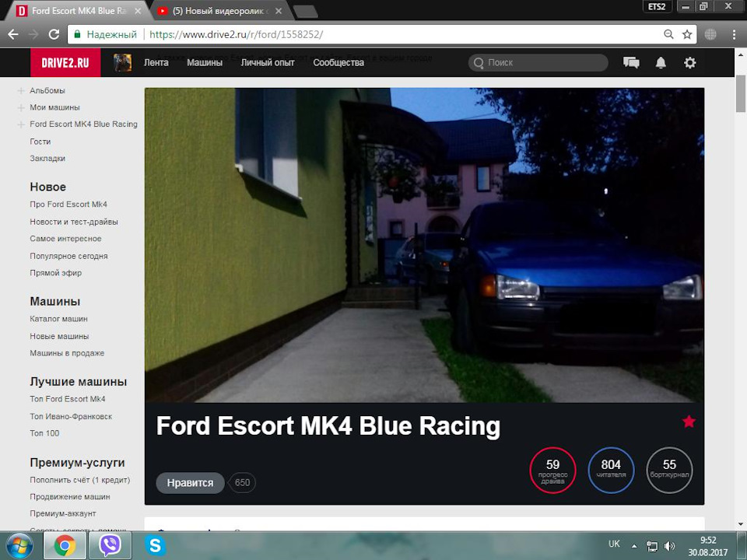This screenshot has height=560, width=747.
Task: Close the Ford Escort MK4 tab
Action: click(138, 11)
